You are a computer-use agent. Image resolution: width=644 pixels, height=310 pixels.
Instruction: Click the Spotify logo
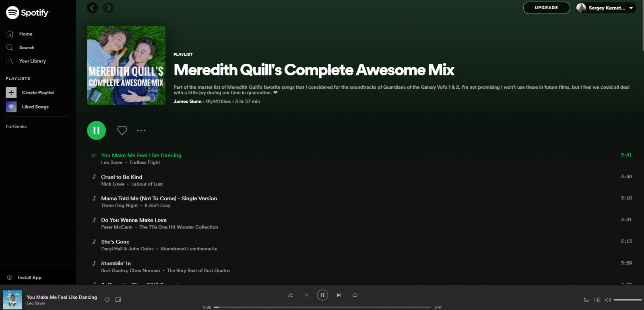pos(27,13)
